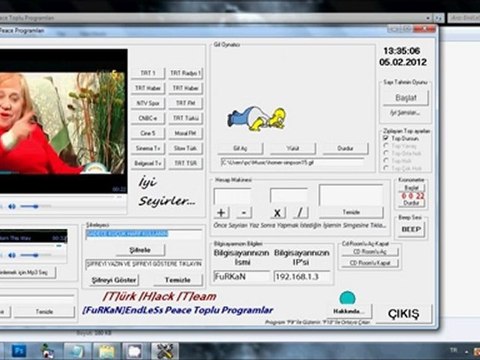Click the minus operator button
This screenshot has height=360, width=480.
coord(244,212)
